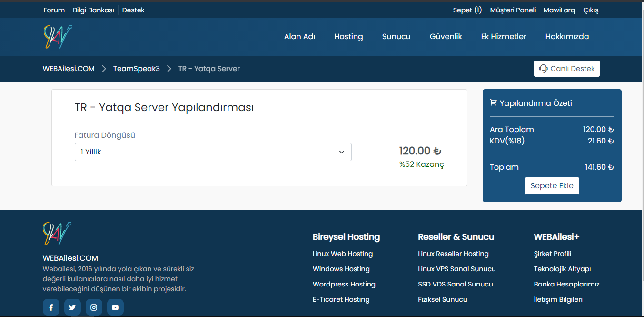Open the Twitter social icon
The height and width of the screenshot is (317, 644).
[x=72, y=307]
